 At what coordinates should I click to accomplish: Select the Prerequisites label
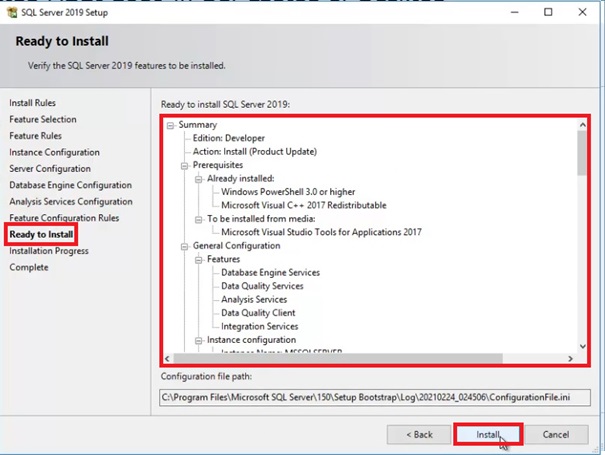point(218,165)
